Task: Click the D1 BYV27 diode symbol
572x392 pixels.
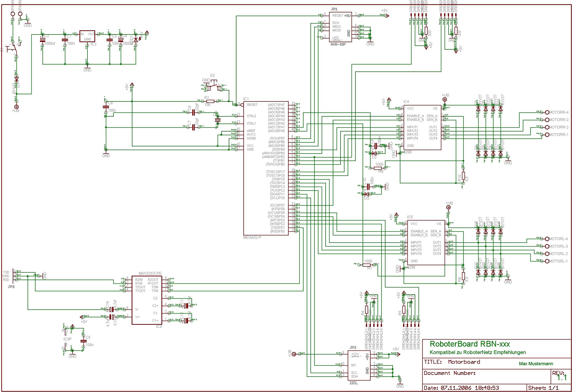Action: (x=17, y=79)
